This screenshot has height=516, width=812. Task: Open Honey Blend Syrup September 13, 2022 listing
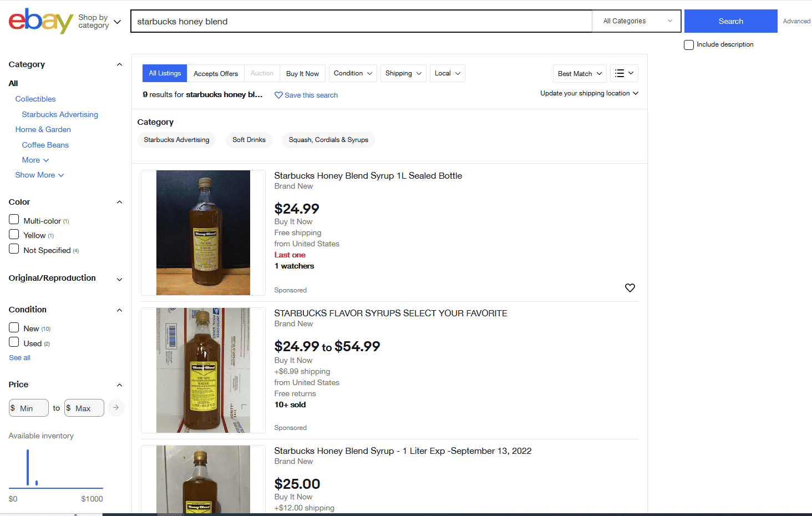click(x=403, y=451)
